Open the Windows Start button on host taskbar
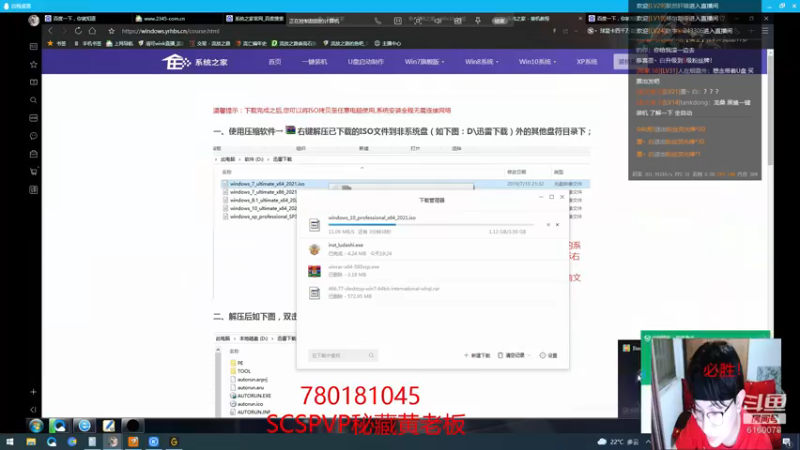The width and height of the screenshot is (800, 450). pos(10,442)
